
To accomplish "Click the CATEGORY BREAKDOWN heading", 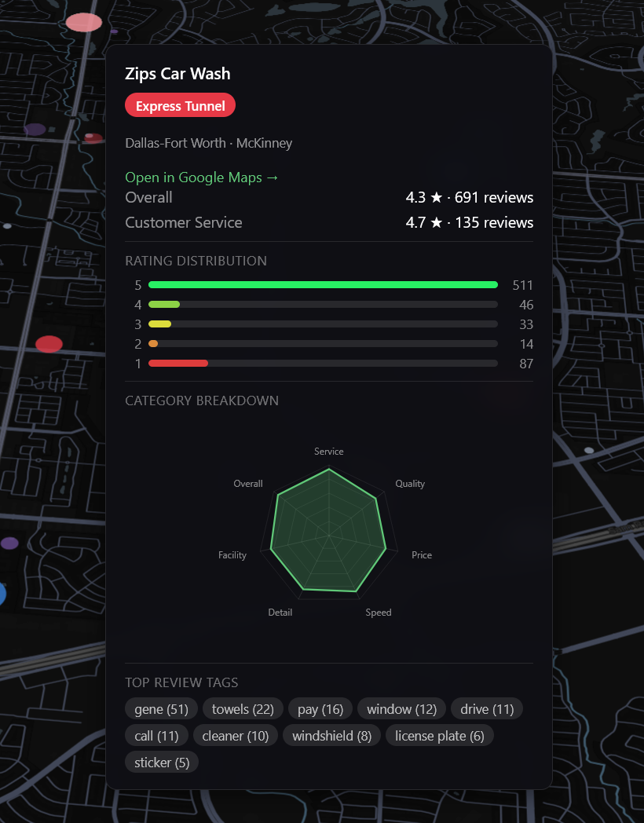I will (x=202, y=401).
